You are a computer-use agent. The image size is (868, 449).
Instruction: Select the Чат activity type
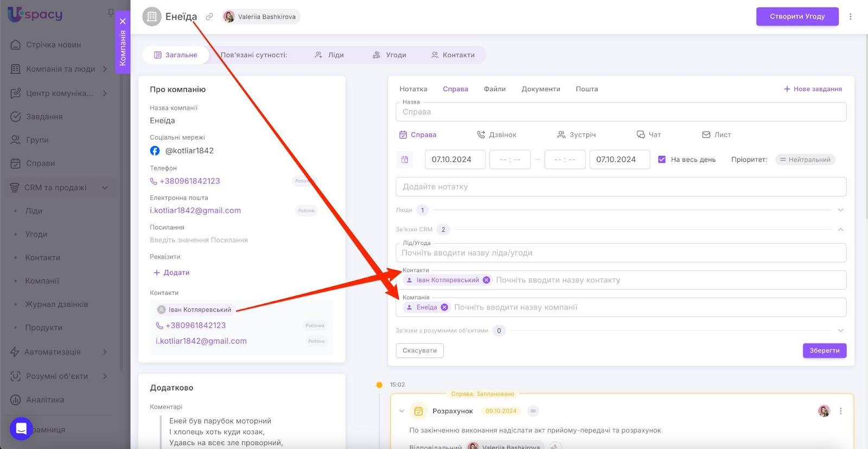pos(648,135)
